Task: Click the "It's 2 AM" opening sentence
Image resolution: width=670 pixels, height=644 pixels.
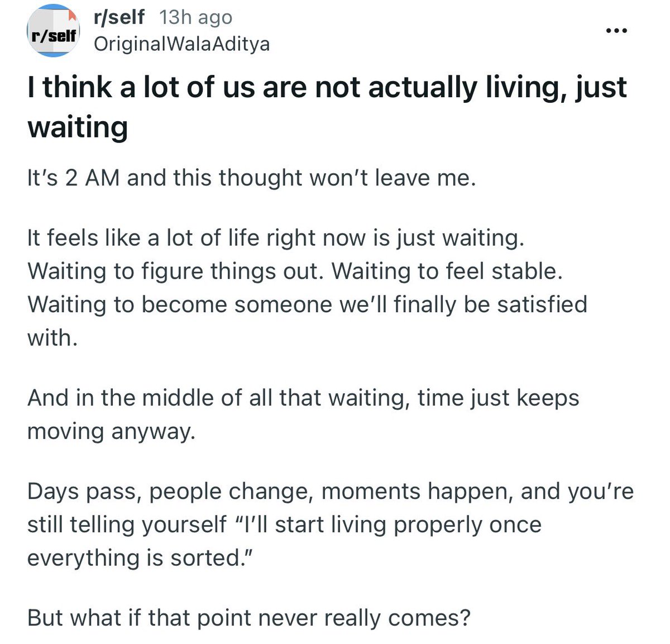Action: click(251, 178)
